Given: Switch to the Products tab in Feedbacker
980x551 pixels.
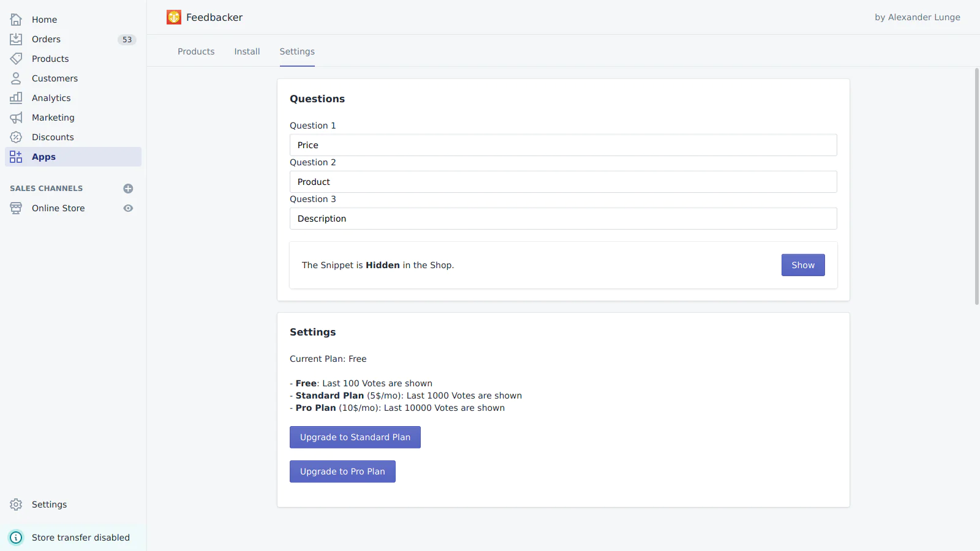Looking at the screenshot, I should click(196, 51).
